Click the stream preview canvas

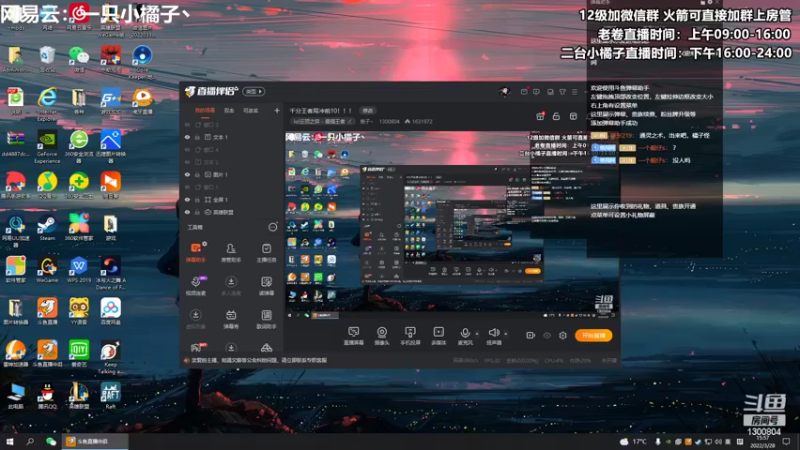click(452, 226)
